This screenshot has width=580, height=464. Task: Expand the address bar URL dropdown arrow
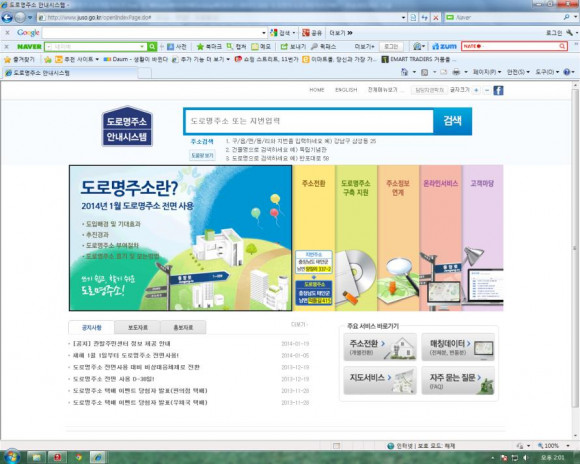[x=404, y=17]
